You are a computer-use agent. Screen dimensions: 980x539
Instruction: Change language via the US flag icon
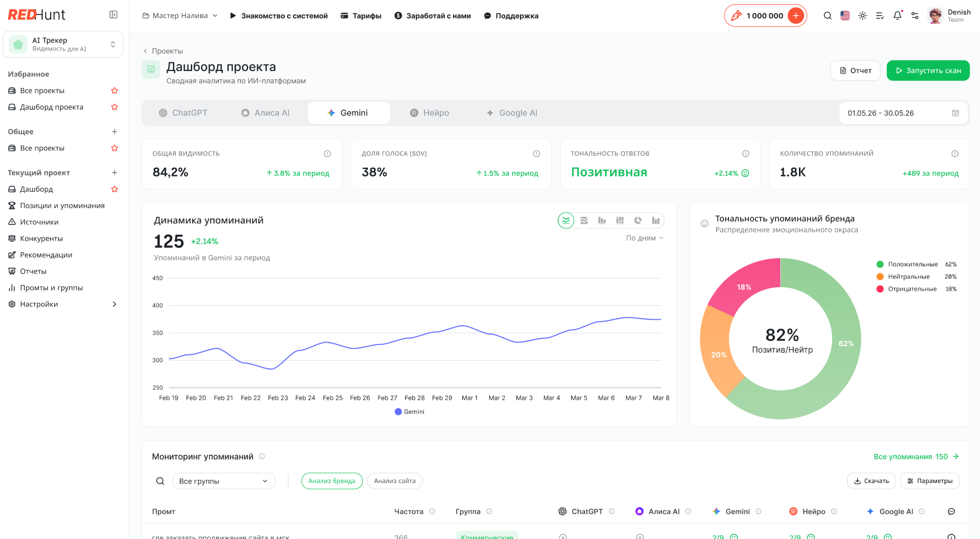pyautogui.click(x=845, y=16)
